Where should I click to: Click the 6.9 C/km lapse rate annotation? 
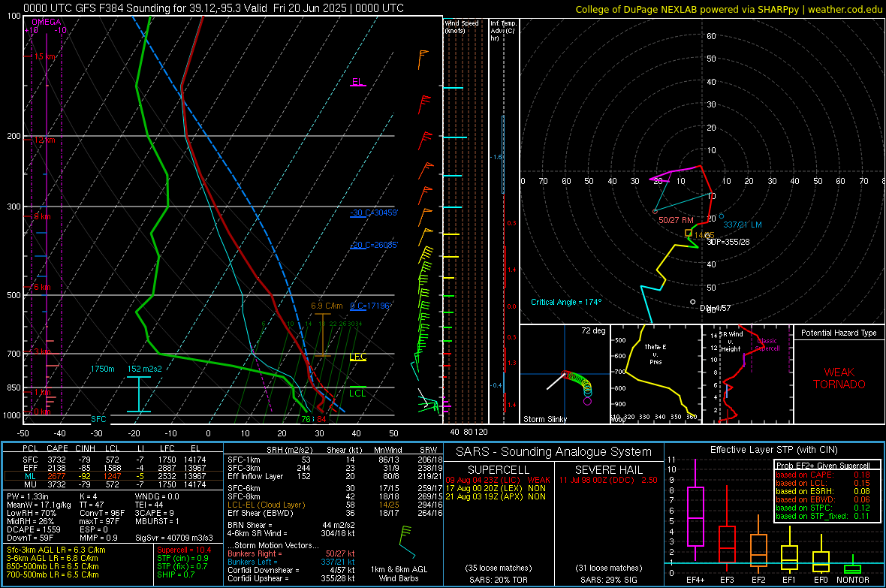pyautogui.click(x=327, y=306)
